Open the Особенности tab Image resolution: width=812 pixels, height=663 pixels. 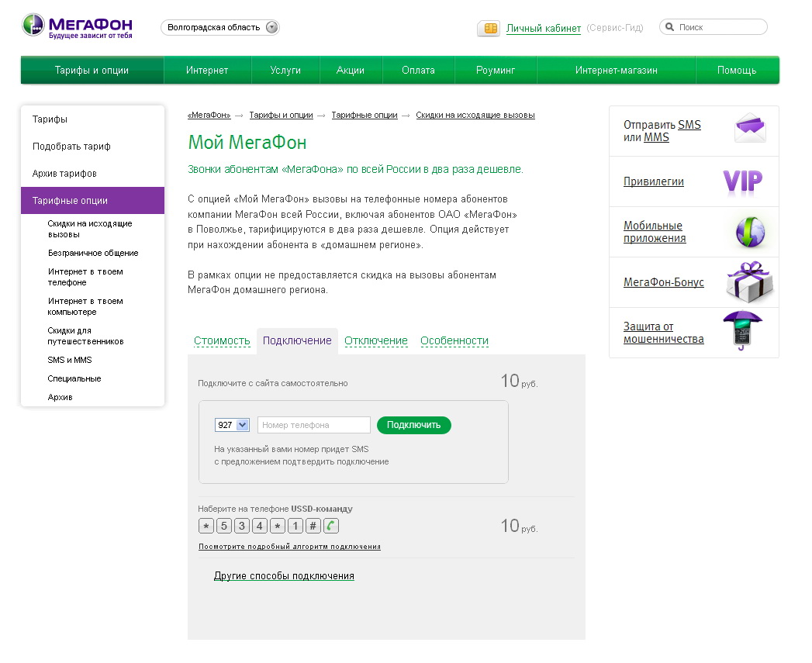tap(454, 340)
